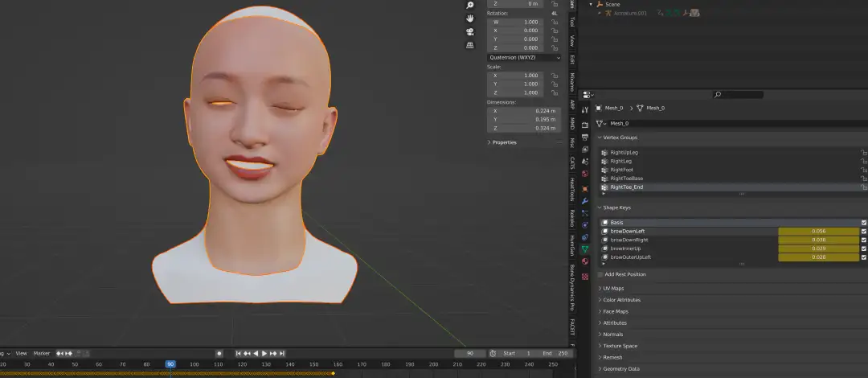Click the zoom view magnifier icon
The image size is (868, 378).
coord(470,5)
